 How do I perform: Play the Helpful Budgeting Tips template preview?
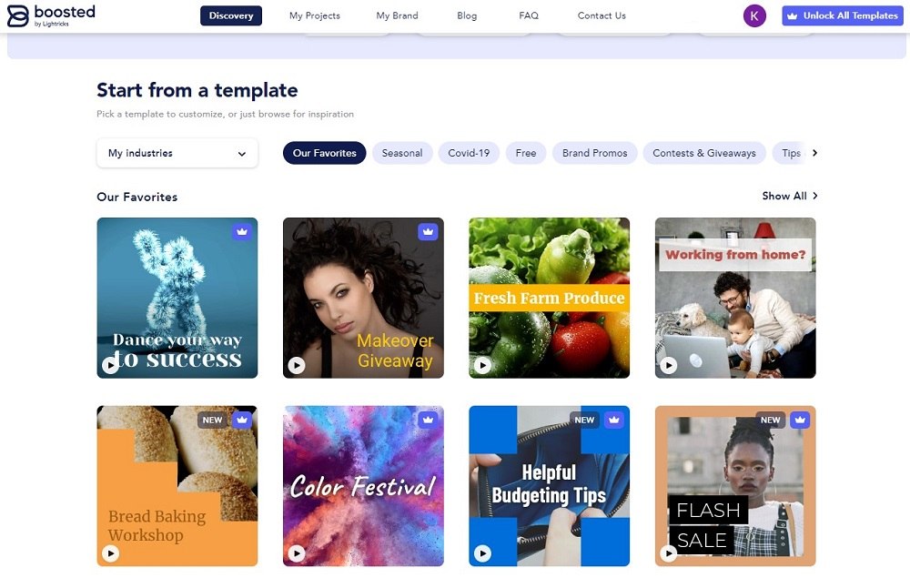[482, 553]
